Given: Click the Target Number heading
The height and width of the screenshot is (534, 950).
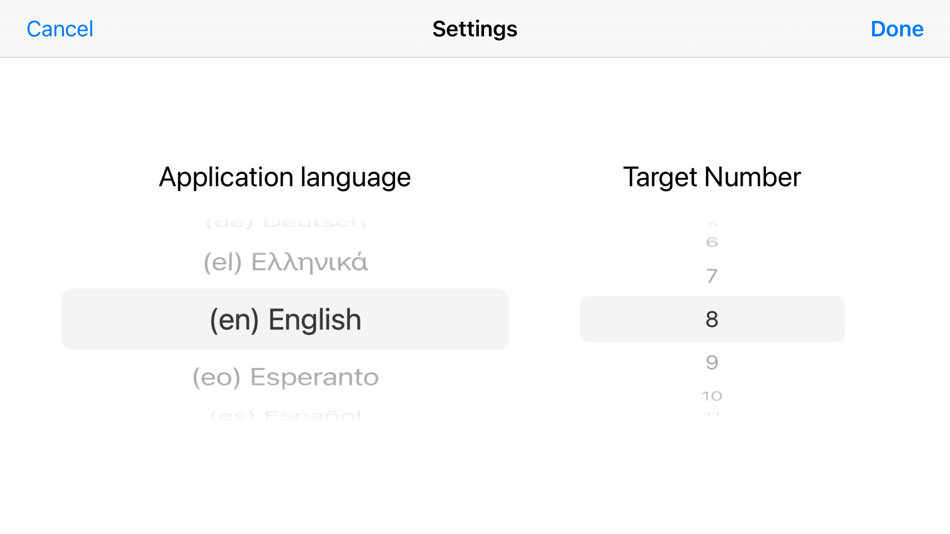Looking at the screenshot, I should pos(711,177).
